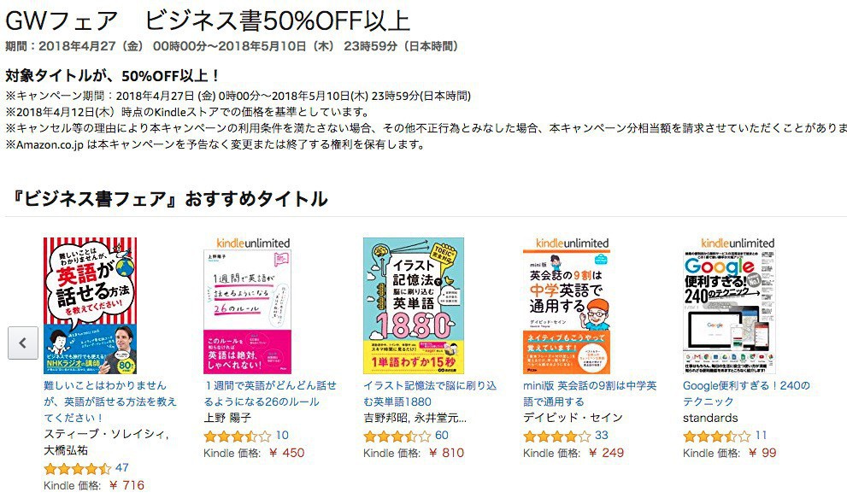847x504 pixels.
Task: Click the star rating beside 11 reviews
Action: 717,436
